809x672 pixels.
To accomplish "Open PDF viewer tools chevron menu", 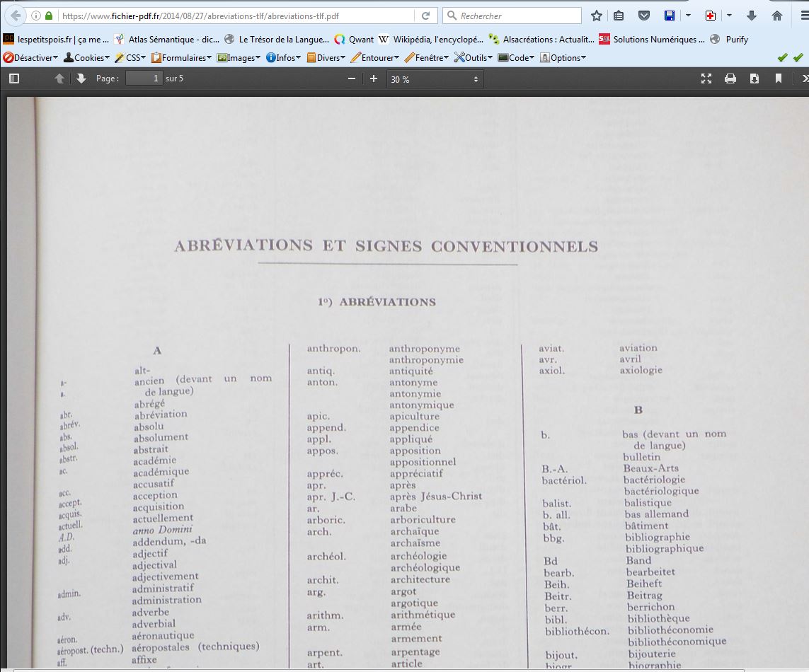I will pos(804,79).
